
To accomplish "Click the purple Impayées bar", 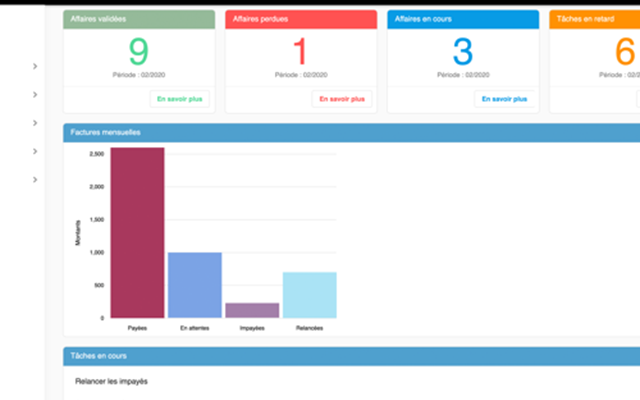I will pos(252,311).
